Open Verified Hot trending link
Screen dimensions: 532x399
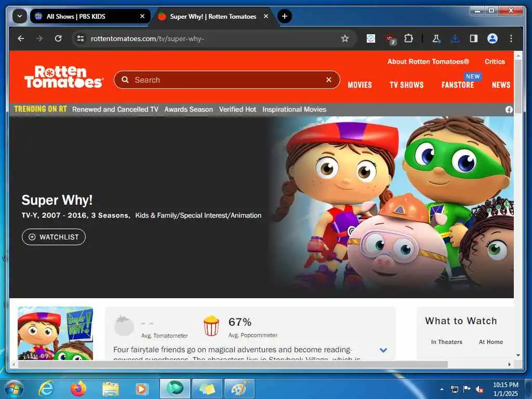click(x=237, y=109)
